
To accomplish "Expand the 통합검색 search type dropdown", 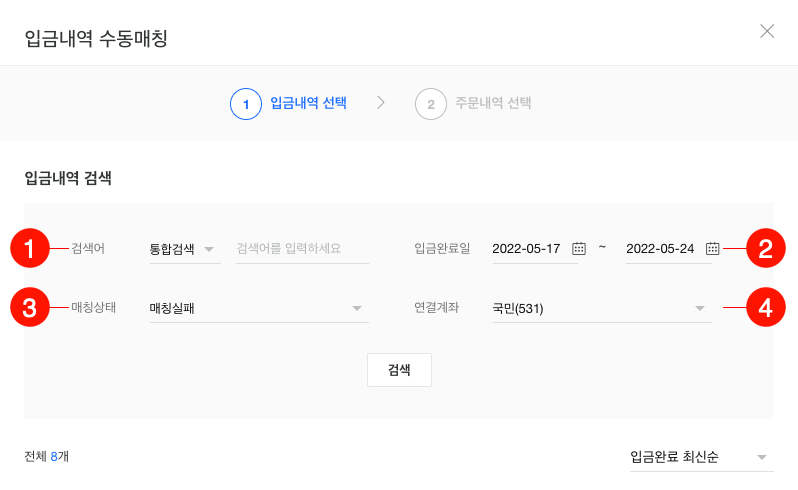I will click(184, 249).
